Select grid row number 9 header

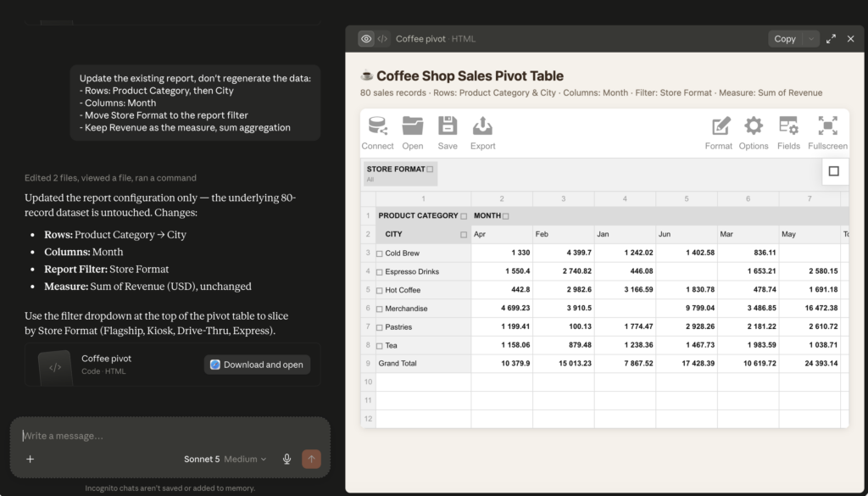point(368,364)
